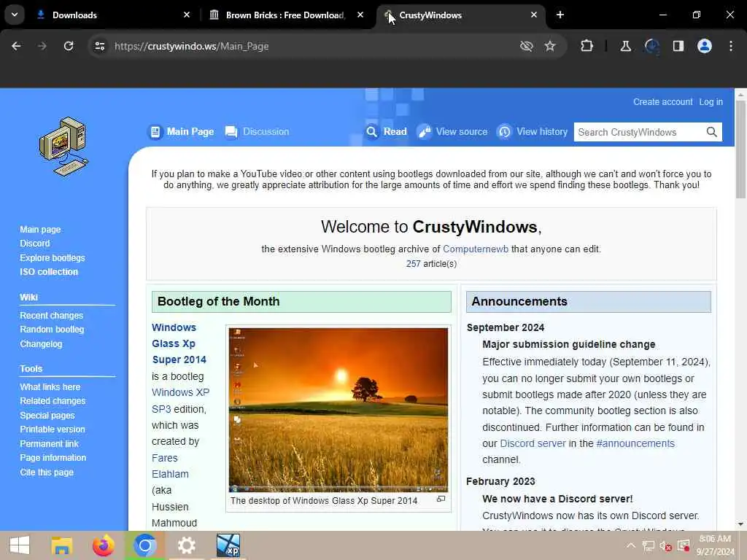Image resolution: width=747 pixels, height=560 pixels.
Task: Open Related changes tool
Action: [x=53, y=401]
